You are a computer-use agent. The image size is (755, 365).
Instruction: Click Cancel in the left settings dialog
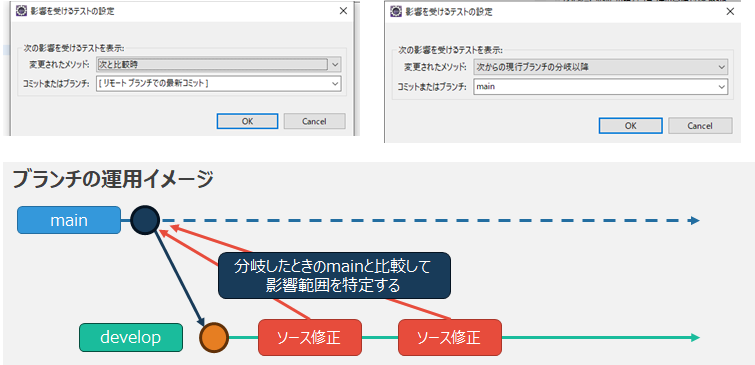(314, 121)
